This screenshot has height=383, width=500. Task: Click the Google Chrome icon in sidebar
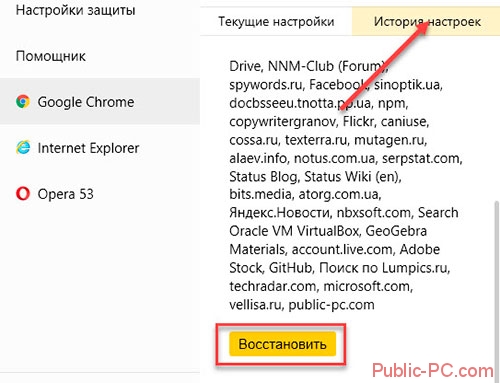[x=23, y=102]
